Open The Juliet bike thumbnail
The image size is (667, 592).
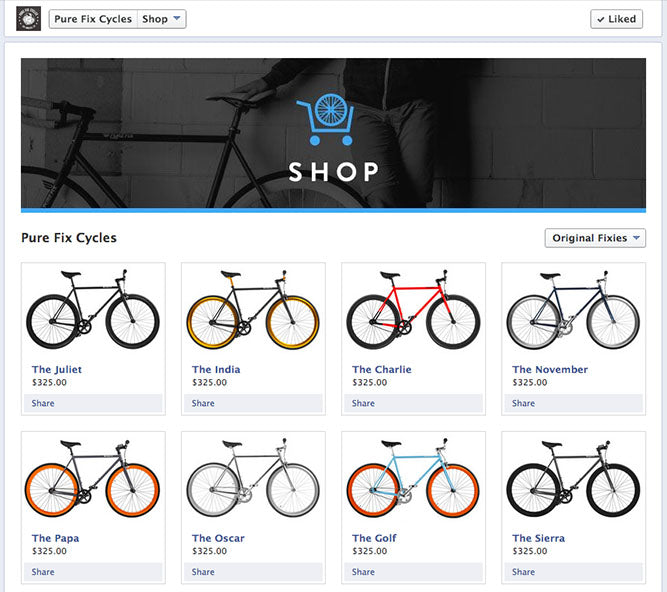pos(93,310)
